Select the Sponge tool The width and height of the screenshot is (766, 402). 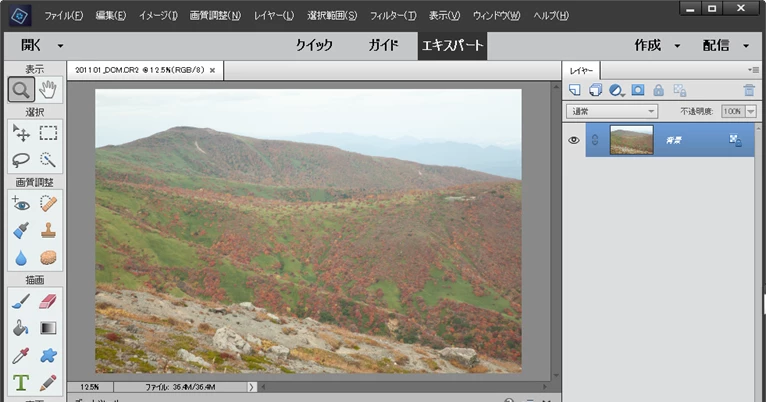point(48,257)
